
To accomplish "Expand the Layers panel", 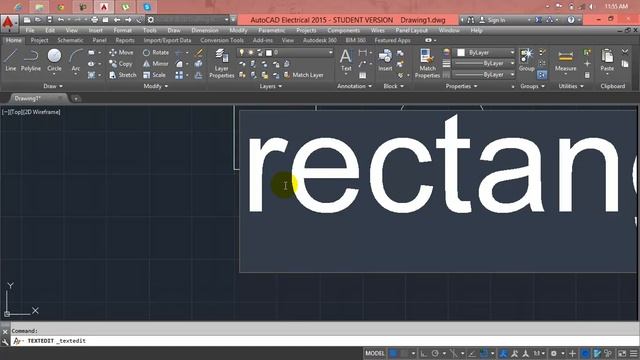I will pos(271,86).
